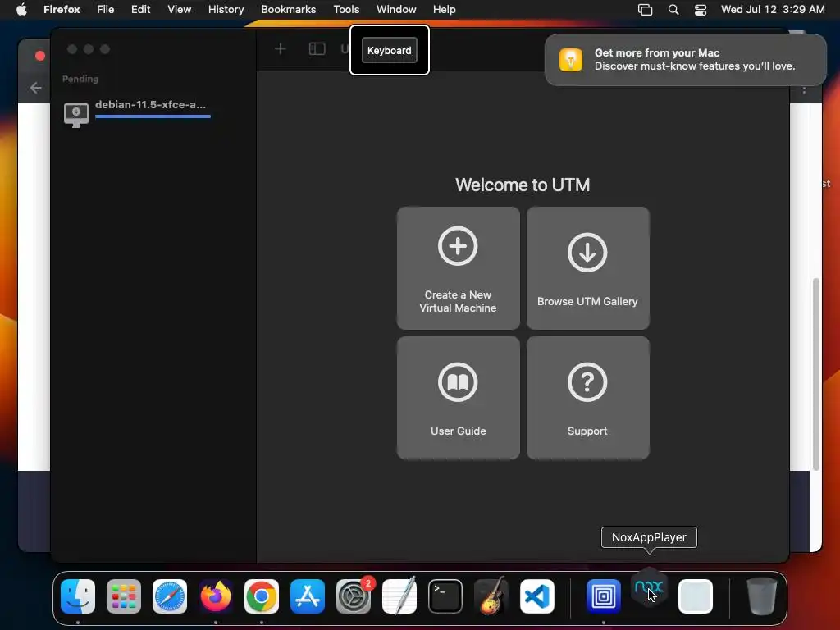Launch Safari from the dock

[x=170, y=596]
